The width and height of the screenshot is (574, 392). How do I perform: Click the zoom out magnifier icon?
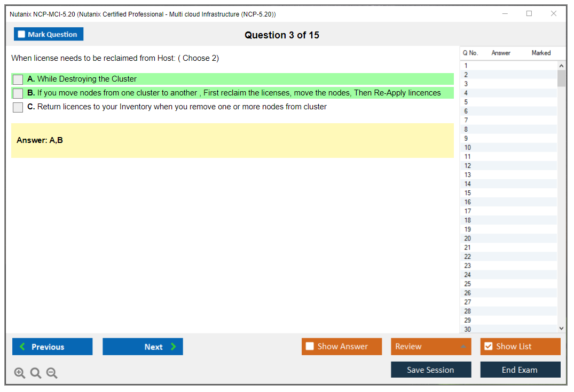pos(52,373)
